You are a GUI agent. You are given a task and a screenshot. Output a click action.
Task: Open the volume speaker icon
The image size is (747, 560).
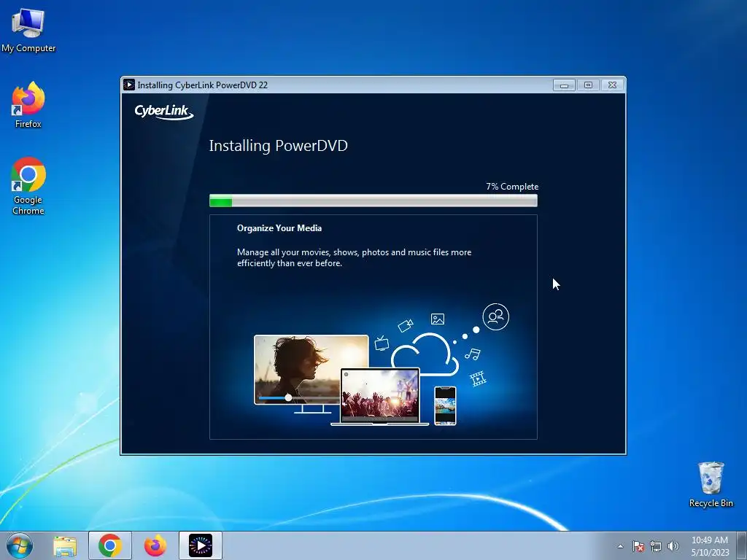[673, 546]
